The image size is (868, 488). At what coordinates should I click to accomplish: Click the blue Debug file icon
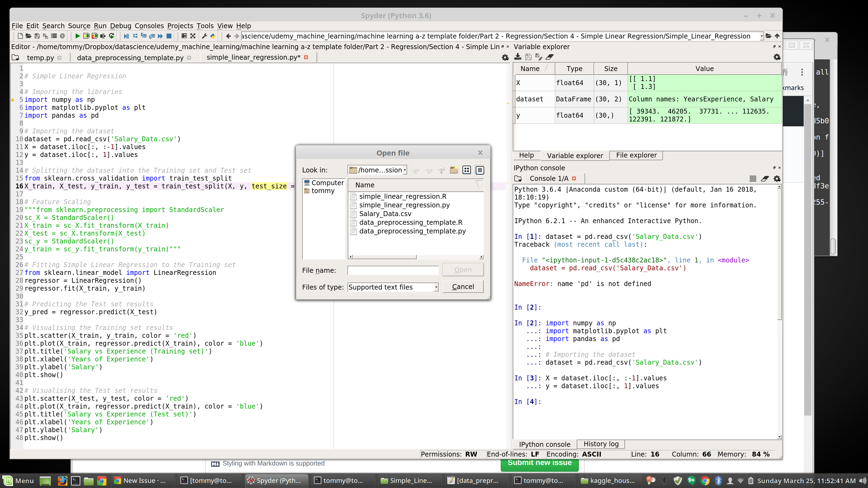(126, 36)
